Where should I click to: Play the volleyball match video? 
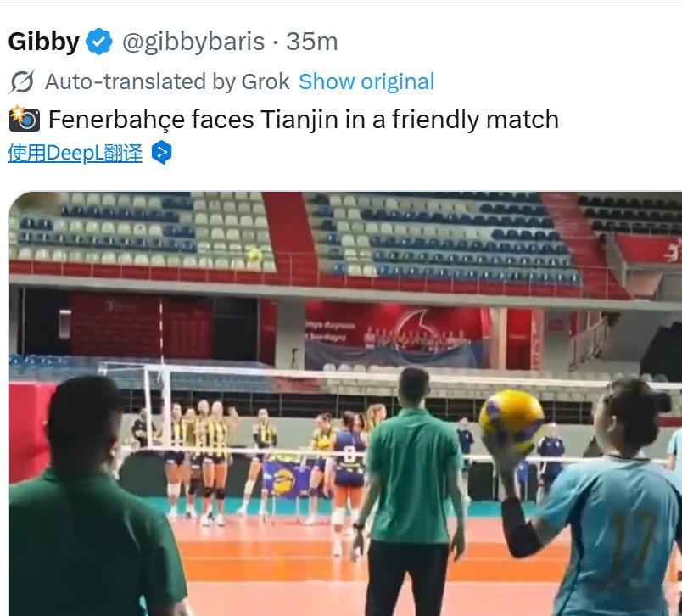click(x=345, y=404)
